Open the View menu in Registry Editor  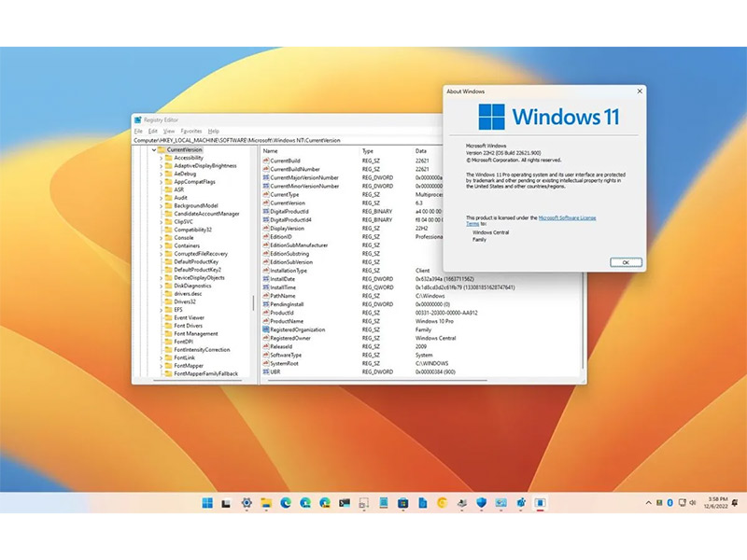pos(169,131)
